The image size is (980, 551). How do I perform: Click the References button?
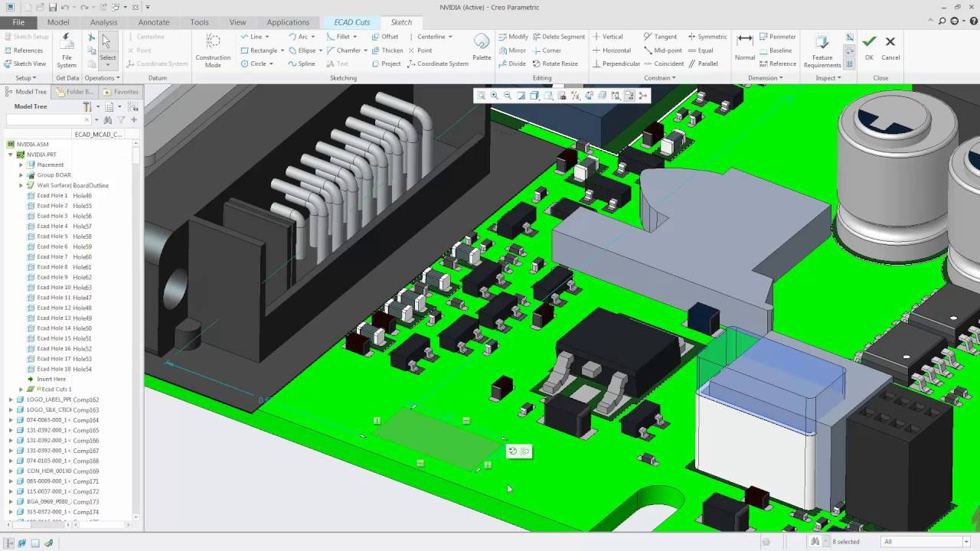pos(23,51)
